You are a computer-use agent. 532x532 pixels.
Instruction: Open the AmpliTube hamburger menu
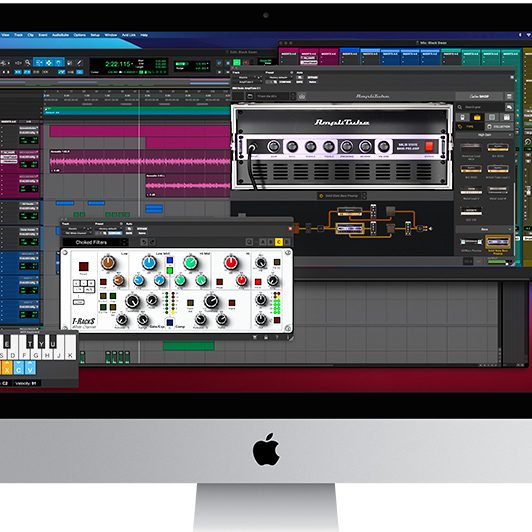tap(509, 96)
